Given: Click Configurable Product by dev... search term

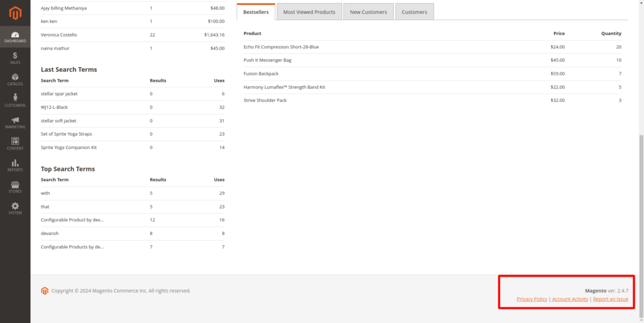Looking at the screenshot, I should [x=72, y=220].
